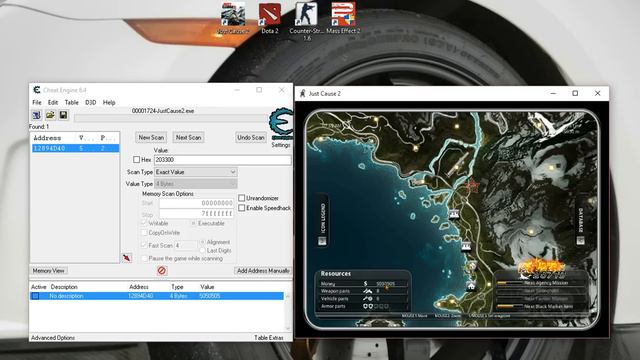Open Advanced Options
640x360 pixels.
pyautogui.click(x=53, y=338)
